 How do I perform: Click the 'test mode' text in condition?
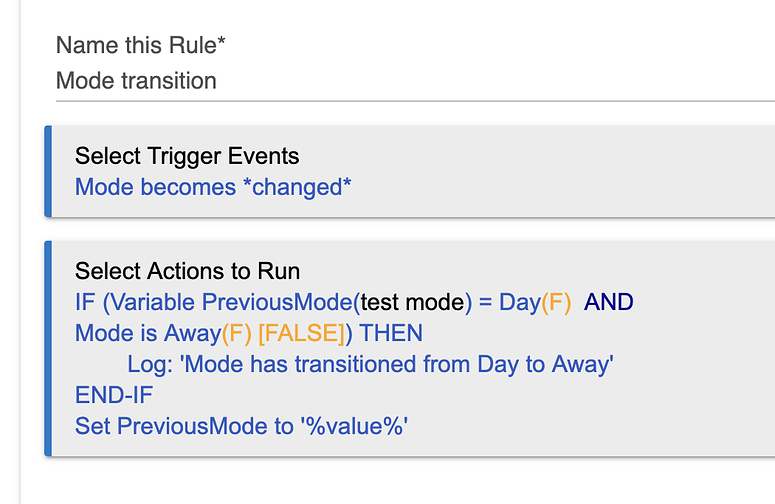(413, 302)
